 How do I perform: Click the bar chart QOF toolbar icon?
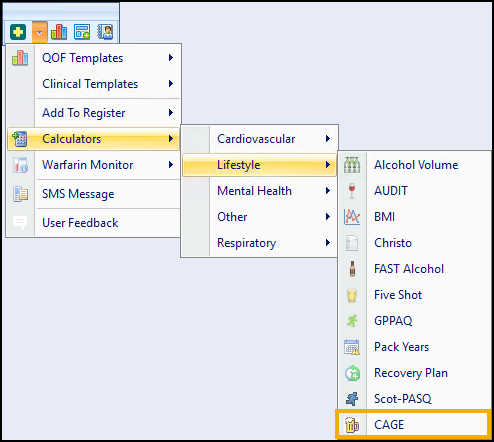(59, 32)
